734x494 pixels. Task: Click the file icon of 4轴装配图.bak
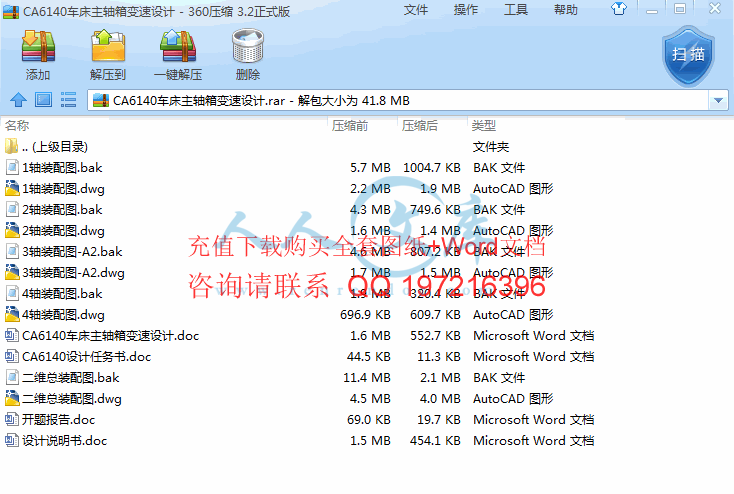[x=12, y=293]
